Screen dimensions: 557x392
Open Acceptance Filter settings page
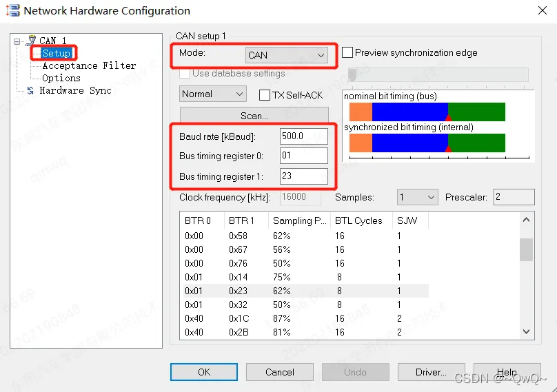click(x=89, y=65)
